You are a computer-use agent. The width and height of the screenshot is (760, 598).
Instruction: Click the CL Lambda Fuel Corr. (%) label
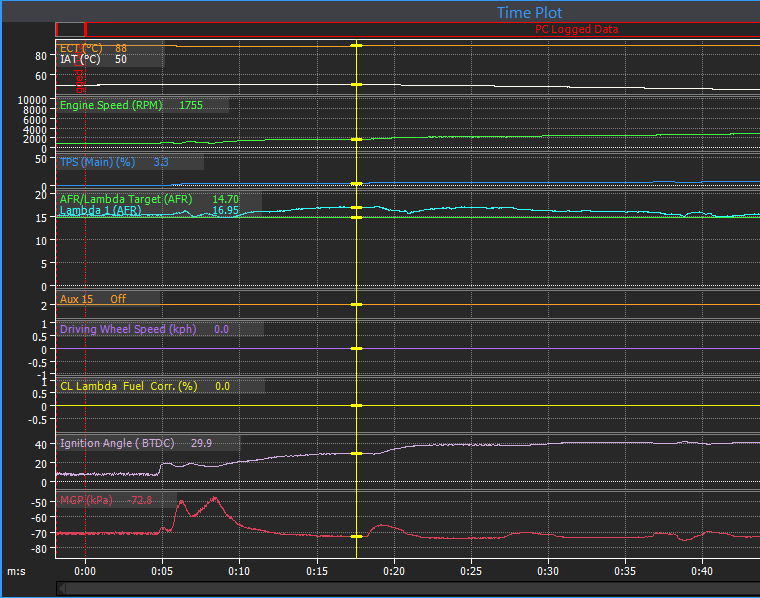tap(129, 386)
